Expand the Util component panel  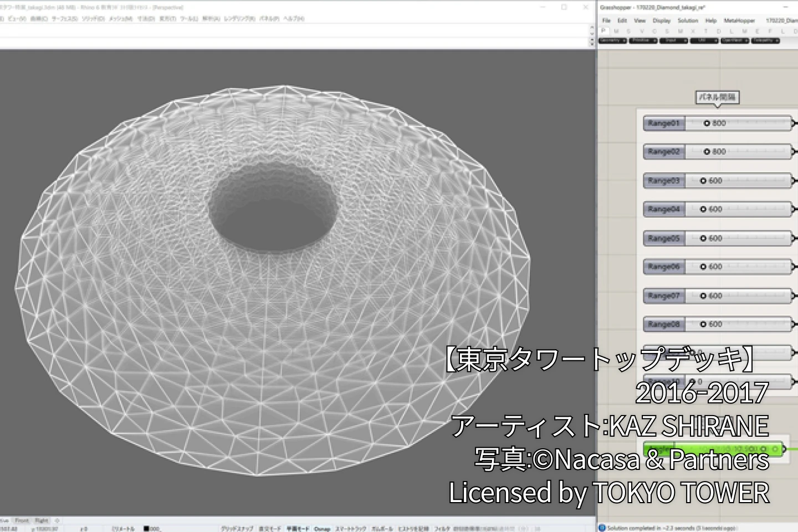704,40
